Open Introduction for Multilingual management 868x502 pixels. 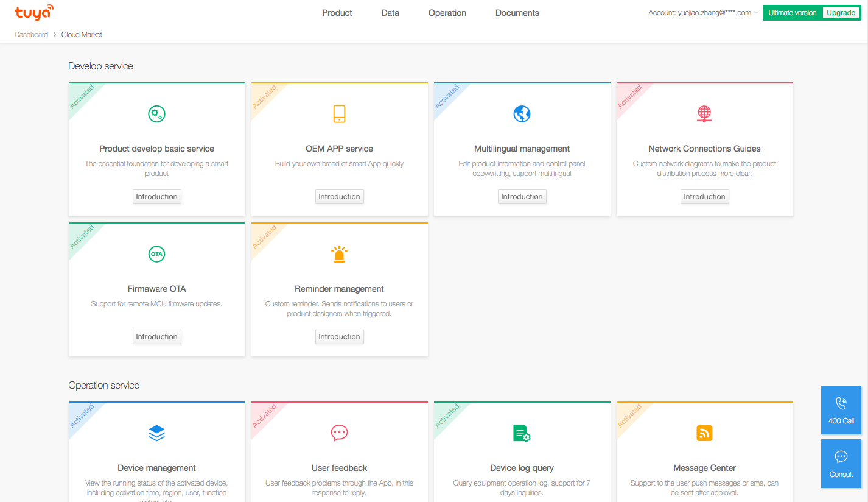(x=522, y=197)
